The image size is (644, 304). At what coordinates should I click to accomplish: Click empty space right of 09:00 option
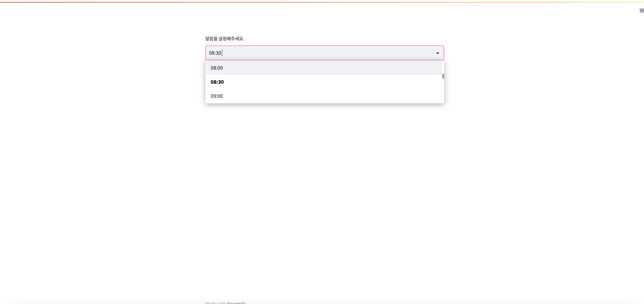click(325, 96)
